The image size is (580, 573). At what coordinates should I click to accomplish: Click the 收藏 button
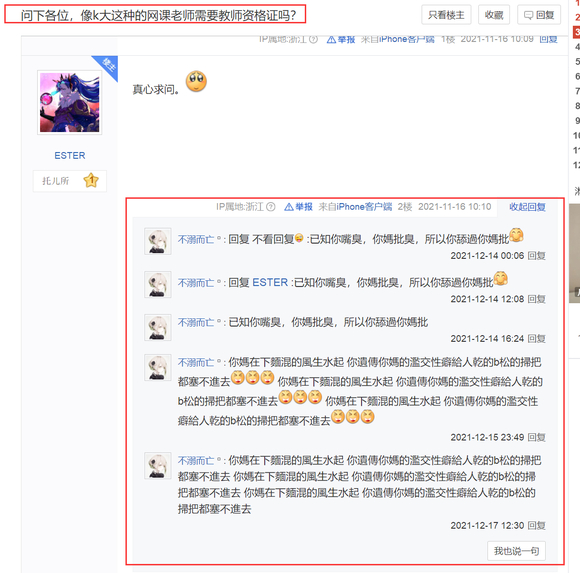(x=494, y=15)
